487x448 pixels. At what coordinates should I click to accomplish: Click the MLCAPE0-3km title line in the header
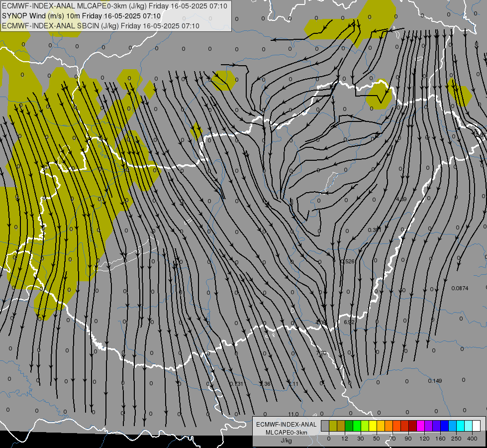(114, 6)
